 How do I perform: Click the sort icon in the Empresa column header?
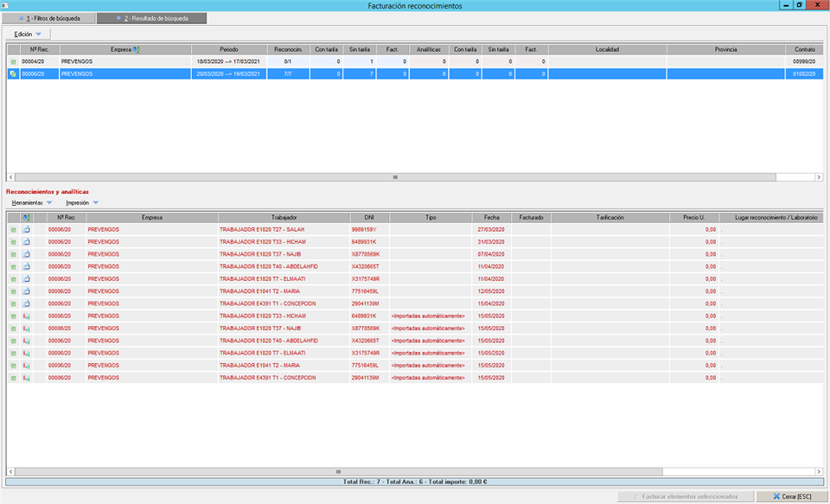137,50
